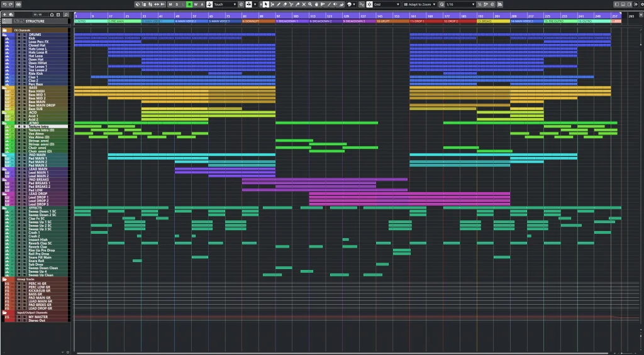Click the Undo arrow icon
The width and height of the screenshot is (644, 355).
(4, 4)
